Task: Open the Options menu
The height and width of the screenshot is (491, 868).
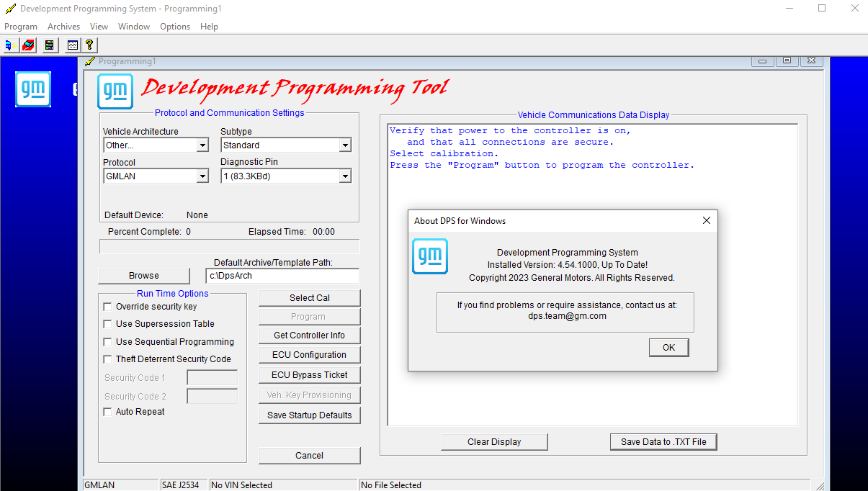Action: coord(175,27)
